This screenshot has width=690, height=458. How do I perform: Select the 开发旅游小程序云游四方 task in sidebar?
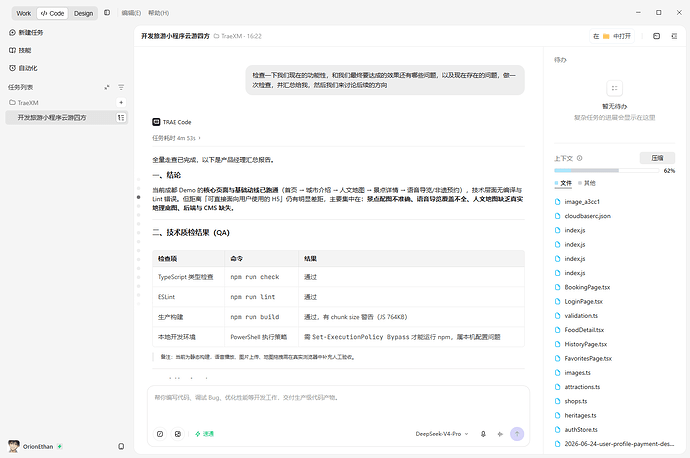coord(66,117)
